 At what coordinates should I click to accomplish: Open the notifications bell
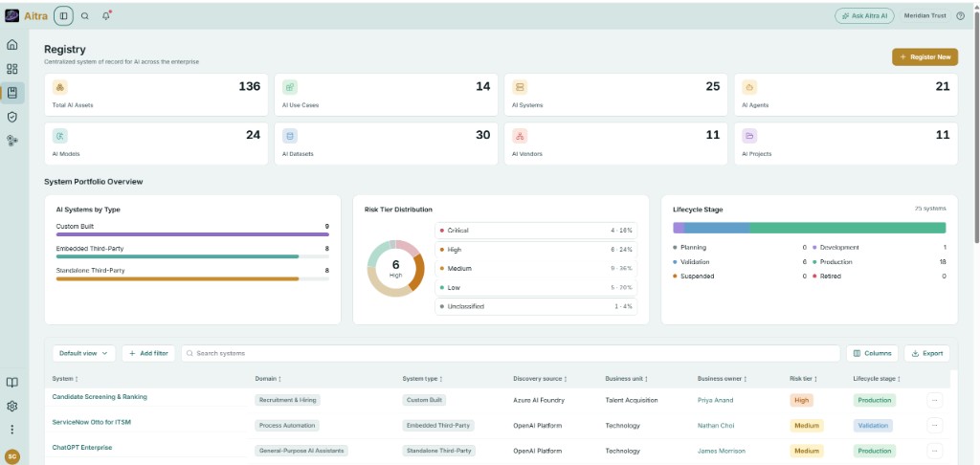[106, 15]
